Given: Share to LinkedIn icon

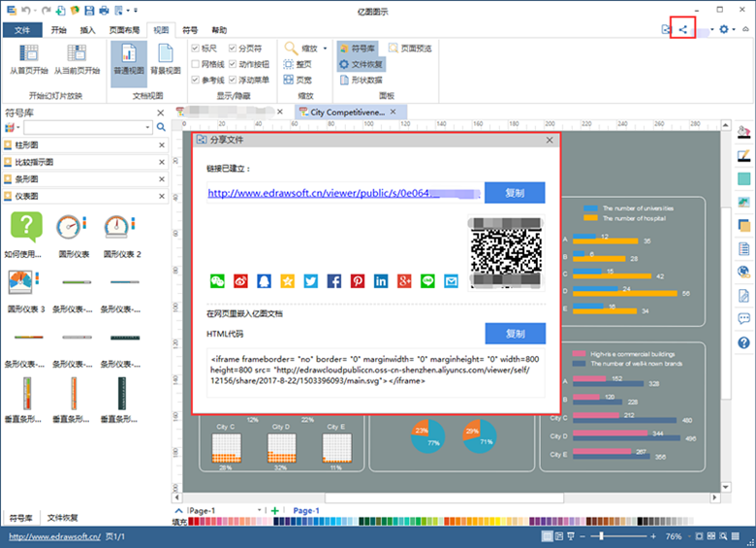Looking at the screenshot, I should click(381, 281).
